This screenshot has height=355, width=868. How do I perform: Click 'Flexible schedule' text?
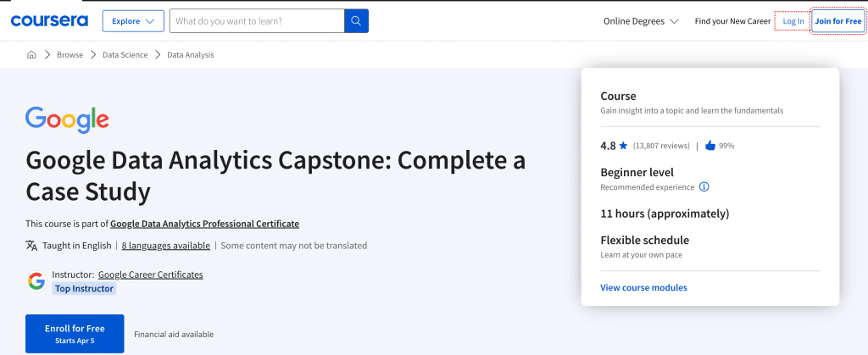[x=645, y=241]
